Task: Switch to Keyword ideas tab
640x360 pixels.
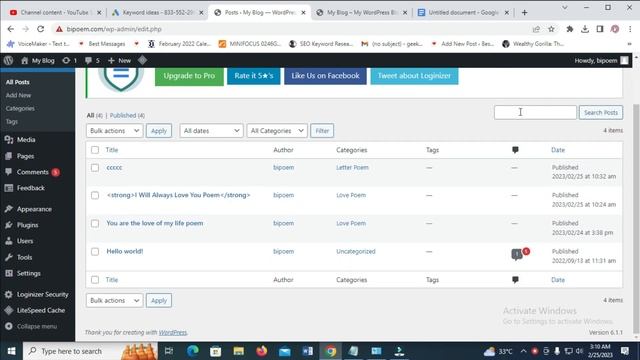Action: pyautogui.click(x=158, y=13)
